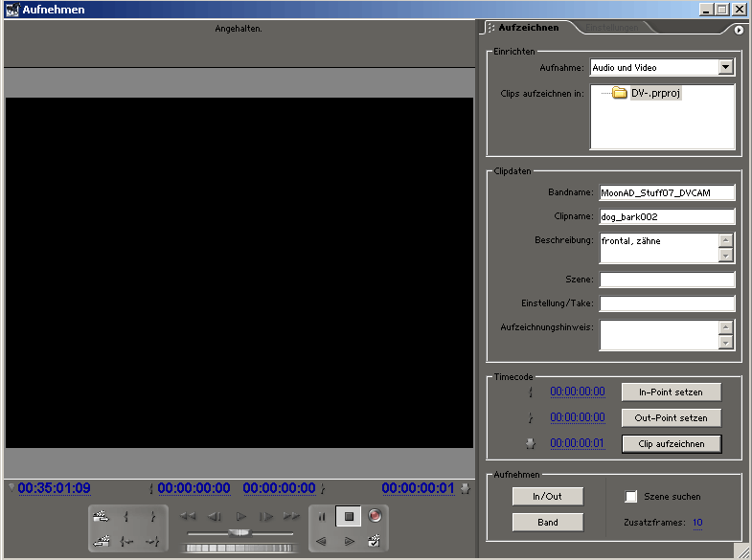Fast forward the tape
The width and height of the screenshot is (752, 560).
point(291,516)
